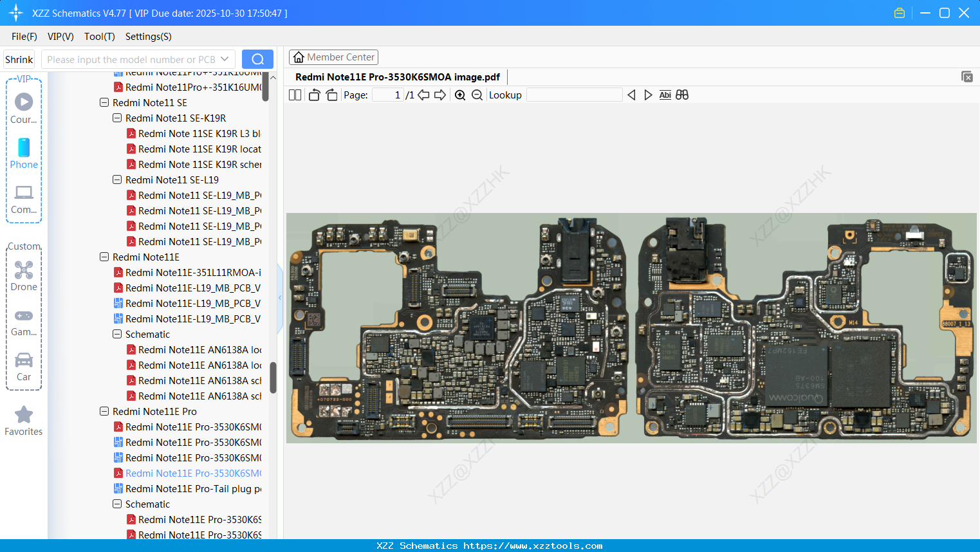Select the Redmi Note11E Pro-3530K6SMOA image.pdf tab
Viewport: 980px width, 552px height.
click(398, 77)
